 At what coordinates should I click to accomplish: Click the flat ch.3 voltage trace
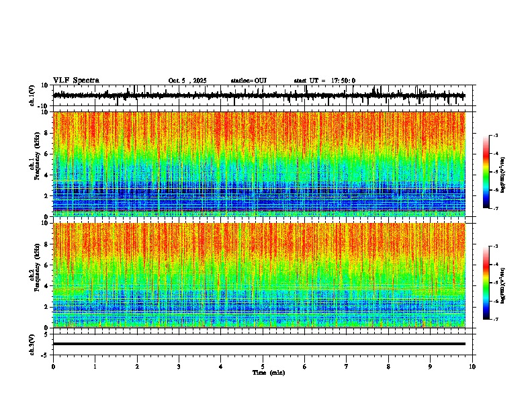tap(259, 344)
